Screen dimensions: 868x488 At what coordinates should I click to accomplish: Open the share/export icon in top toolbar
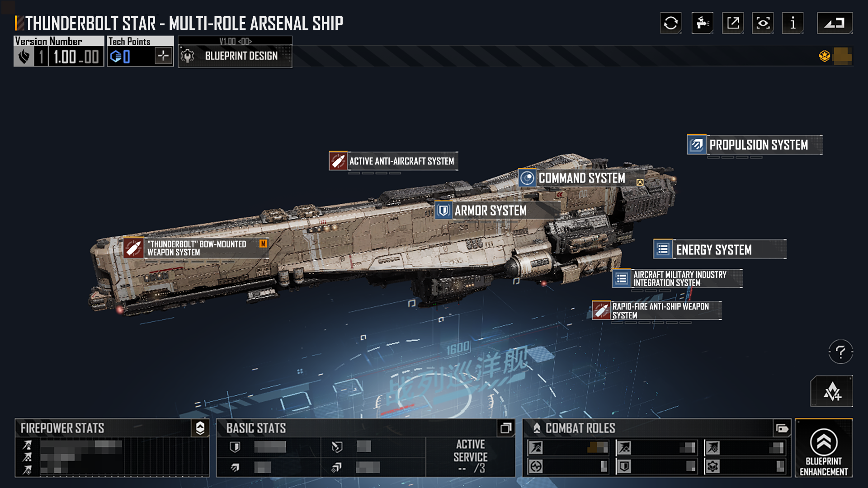pos(733,23)
